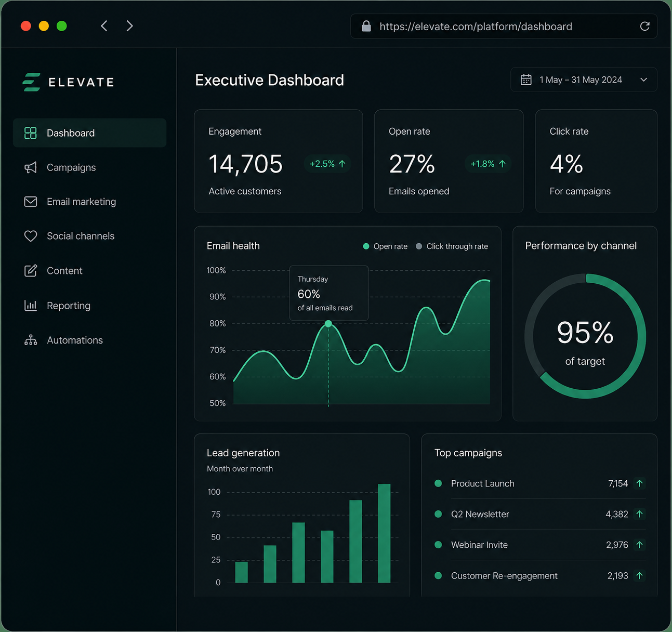Viewport: 672px width, 632px height.
Task: Click the browser reload icon
Action: pos(644,26)
